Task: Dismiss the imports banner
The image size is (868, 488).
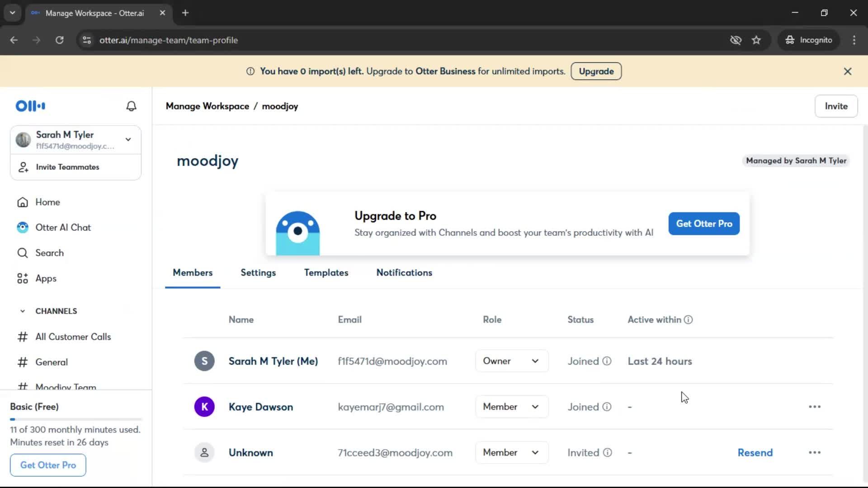Action: [848, 71]
